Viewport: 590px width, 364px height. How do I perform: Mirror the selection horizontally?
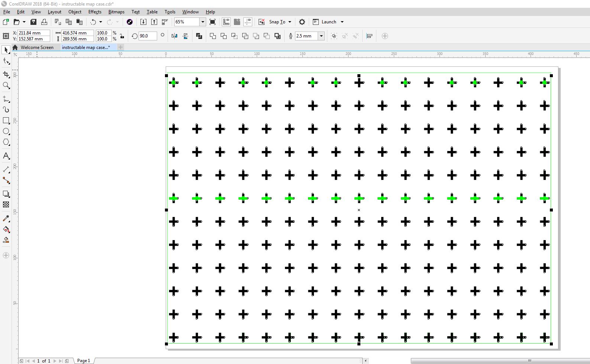tap(175, 36)
